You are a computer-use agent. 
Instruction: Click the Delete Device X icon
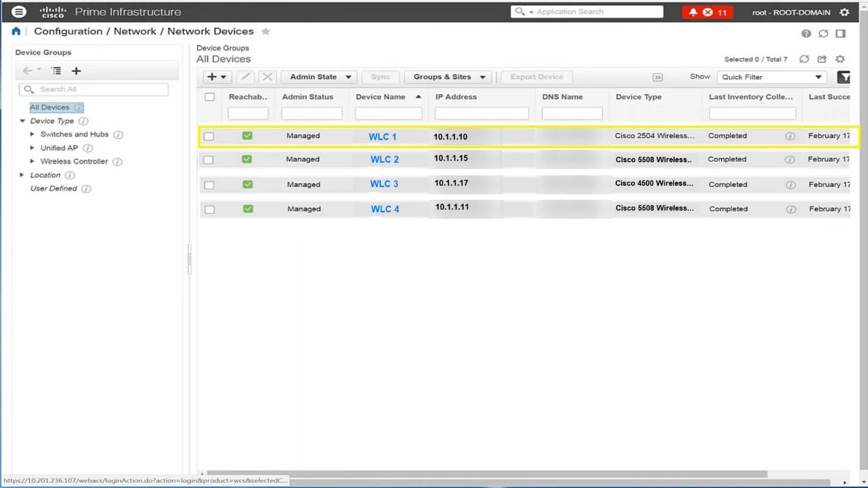point(266,77)
